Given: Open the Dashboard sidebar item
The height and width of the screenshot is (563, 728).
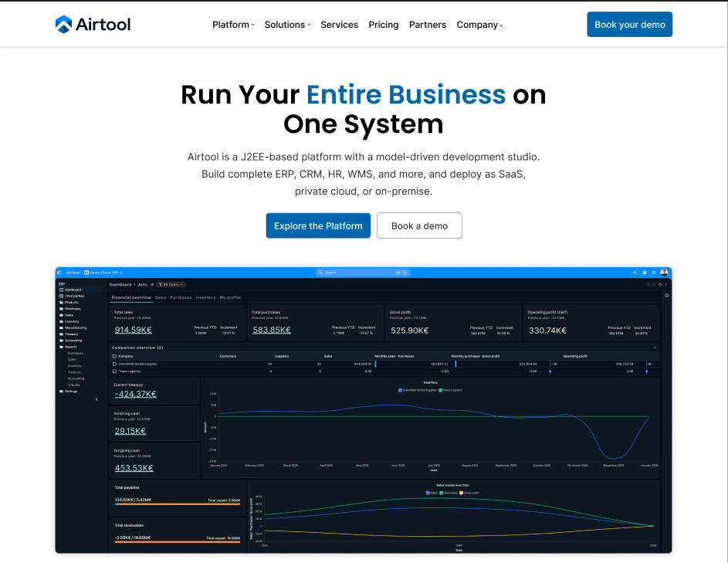Looking at the screenshot, I should (x=80, y=290).
